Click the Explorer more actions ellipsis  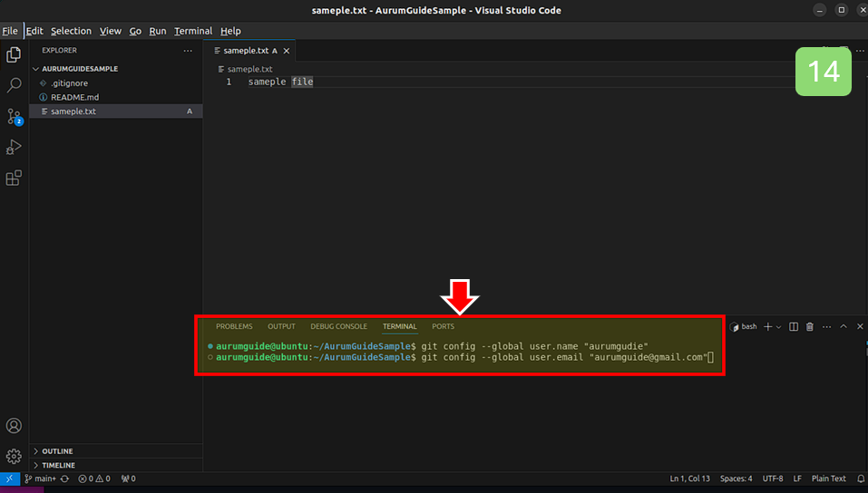pos(189,51)
